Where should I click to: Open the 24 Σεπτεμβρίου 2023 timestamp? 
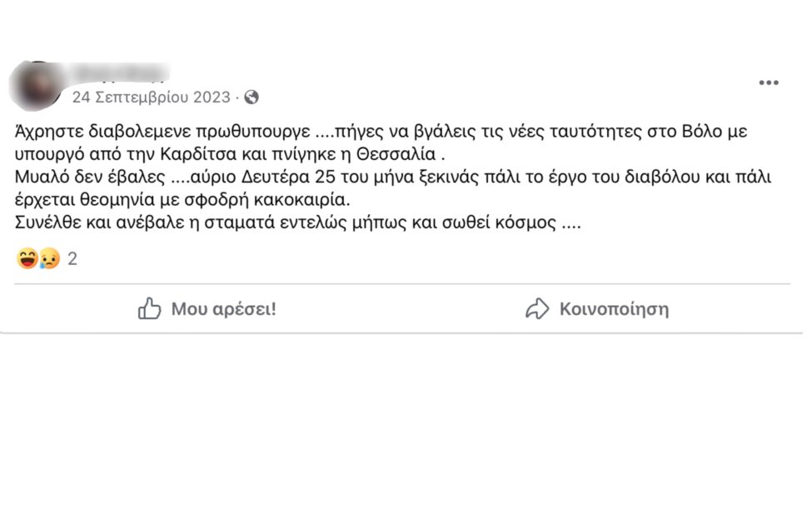tap(152, 97)
